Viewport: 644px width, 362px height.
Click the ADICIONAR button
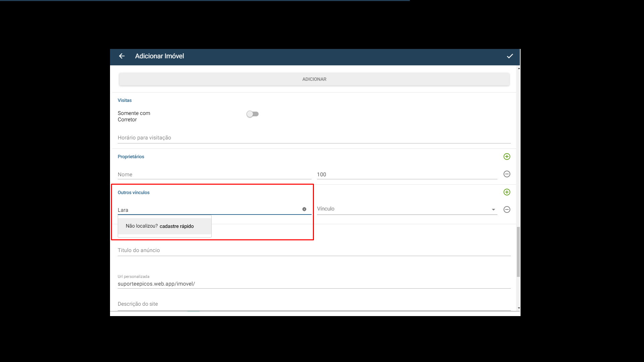(314, 79)
